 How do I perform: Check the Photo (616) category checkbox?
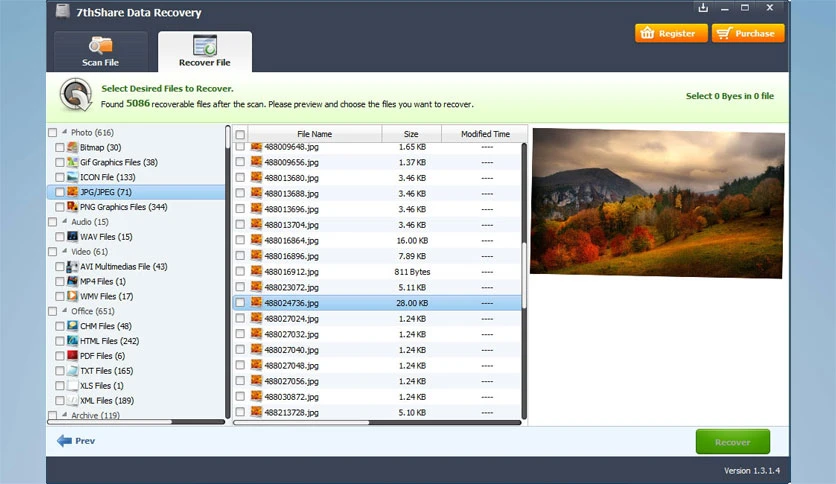(52, 132)
